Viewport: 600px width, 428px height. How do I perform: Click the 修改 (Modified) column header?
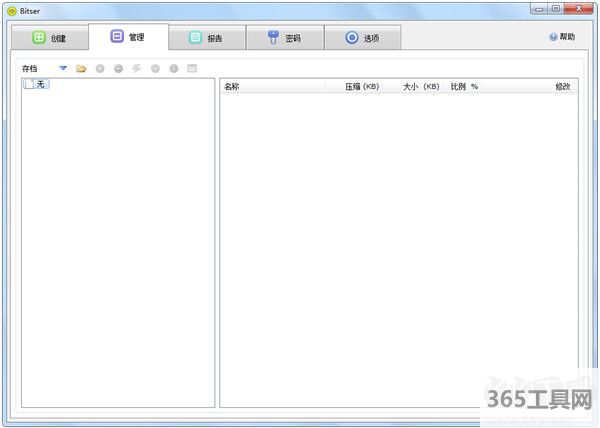[x=563, y=87]
